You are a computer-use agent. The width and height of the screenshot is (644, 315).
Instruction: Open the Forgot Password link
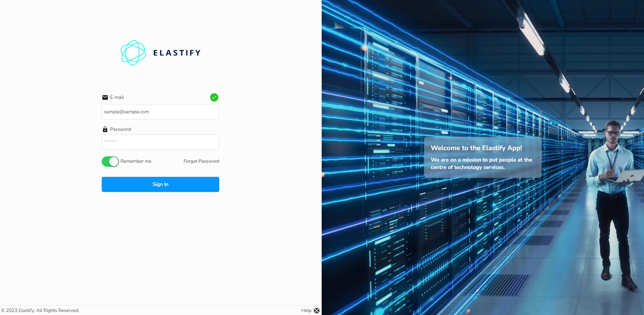coord(201,161)
